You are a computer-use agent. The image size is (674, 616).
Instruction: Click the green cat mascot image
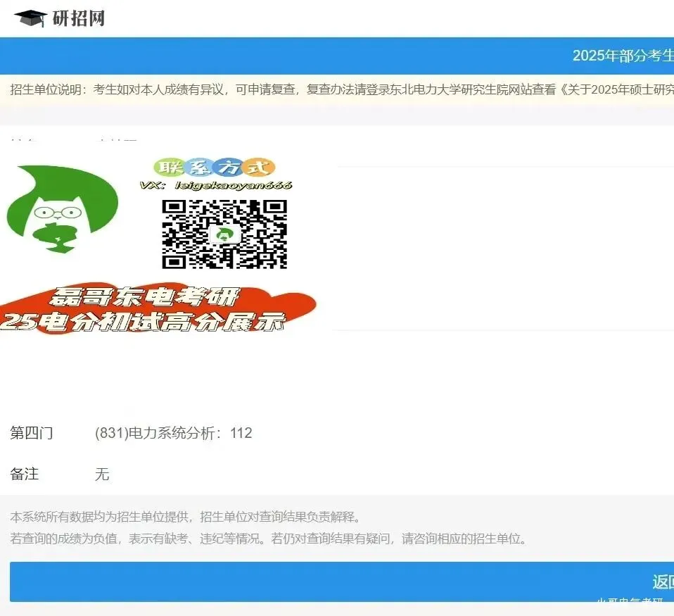pos(63,209)
